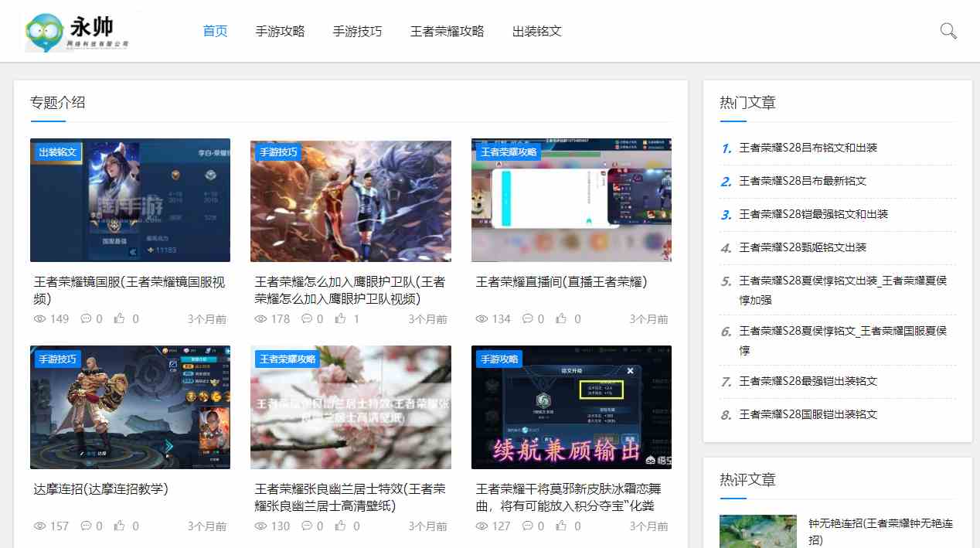Click like icon on 达摩连招 article
980x548 pixels.
click(x=120, y=526)
